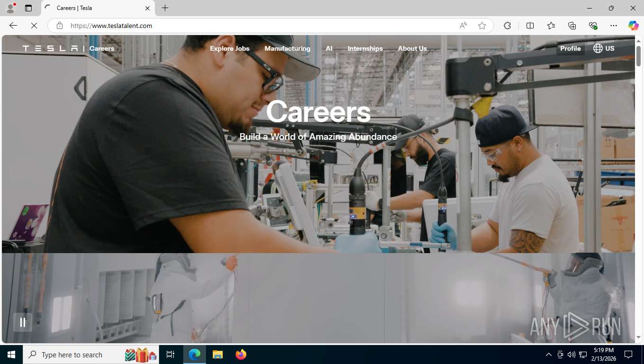
Task: Open the Windows Start menu
Action: [x=11, y=355]
